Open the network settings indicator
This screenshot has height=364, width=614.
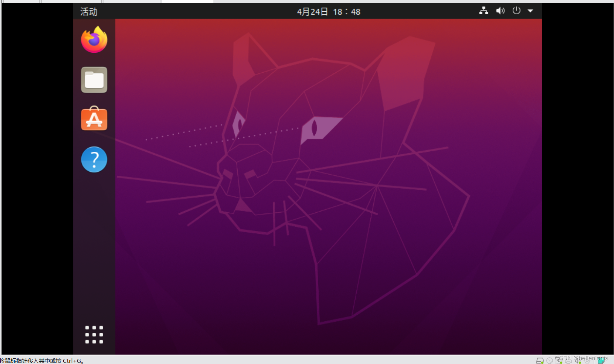484,11
